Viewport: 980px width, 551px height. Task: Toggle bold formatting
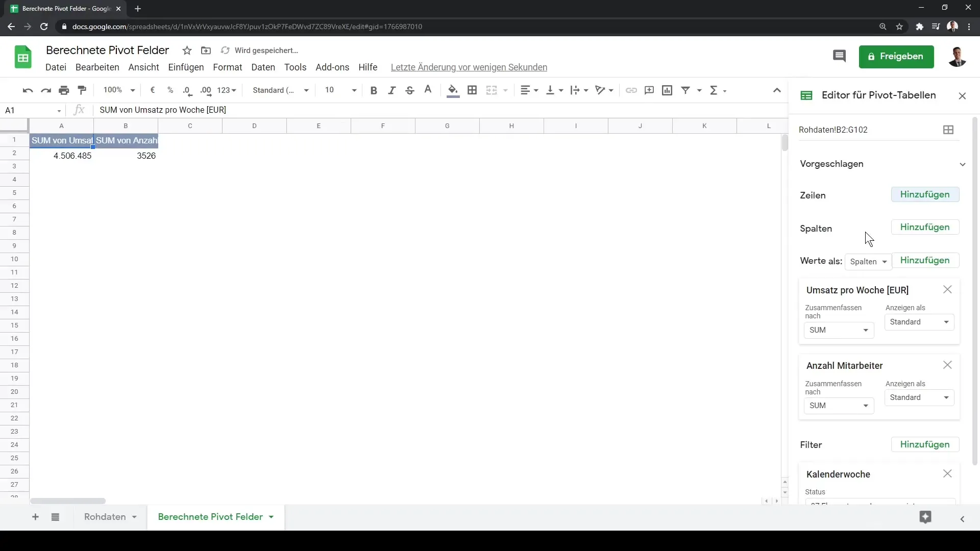pos(374,90)
